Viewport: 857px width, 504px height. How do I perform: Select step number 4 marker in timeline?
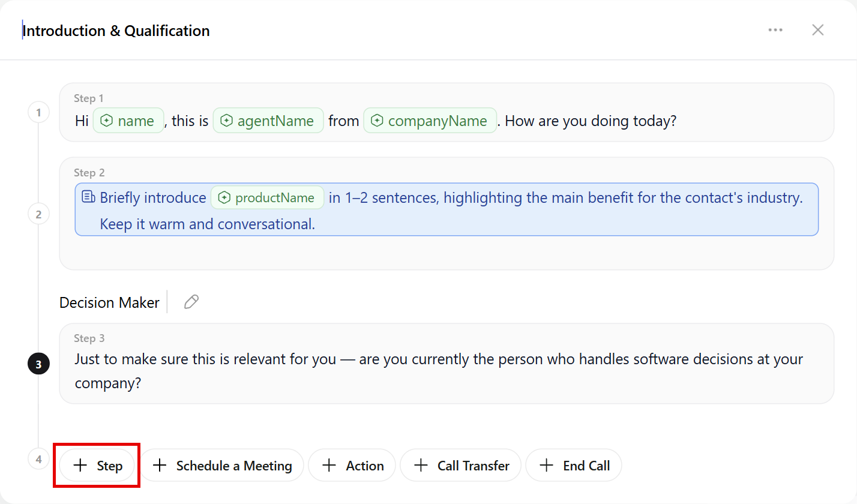pyautogui.click(x=39, y=460)
